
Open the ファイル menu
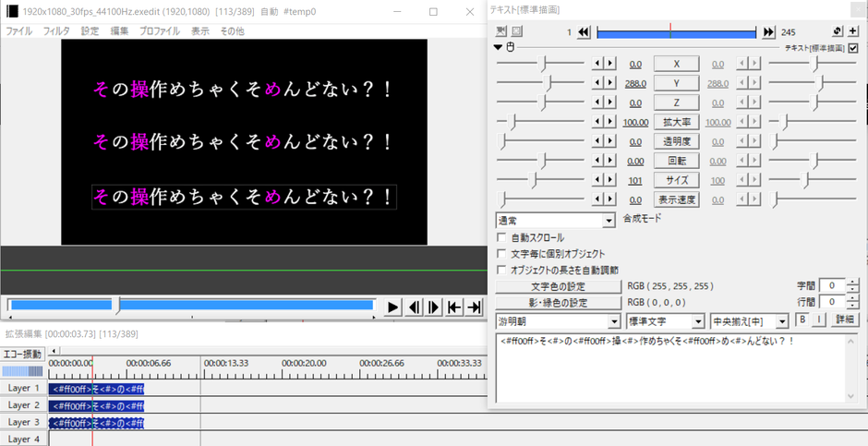[19, 31]
